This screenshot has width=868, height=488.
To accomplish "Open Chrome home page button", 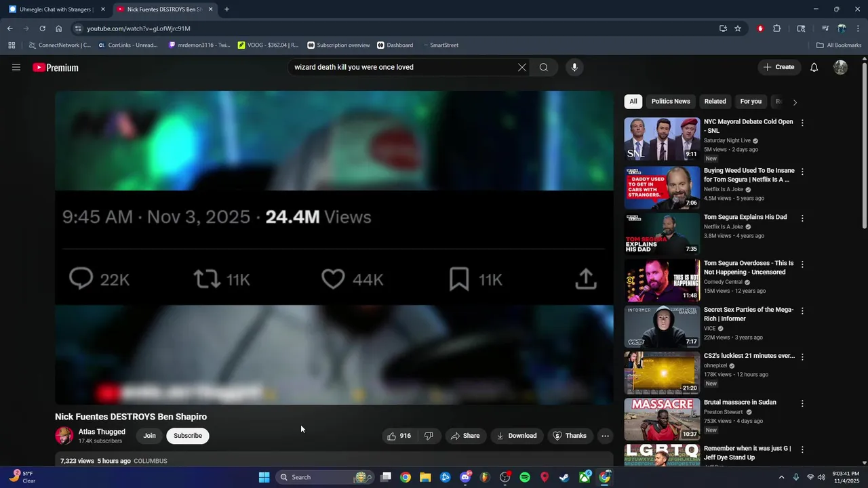I will [59, 28].
